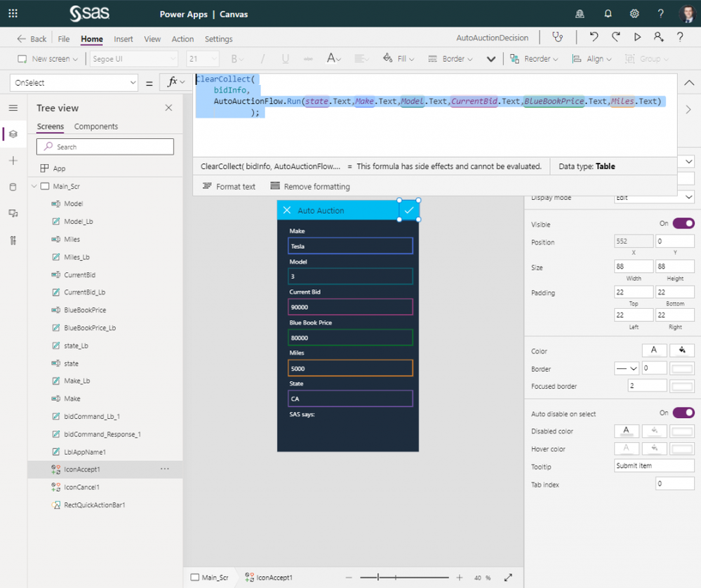The image size is (701, 588).
Task: Close the Tree view panel
Action: (x=168, y=107)
